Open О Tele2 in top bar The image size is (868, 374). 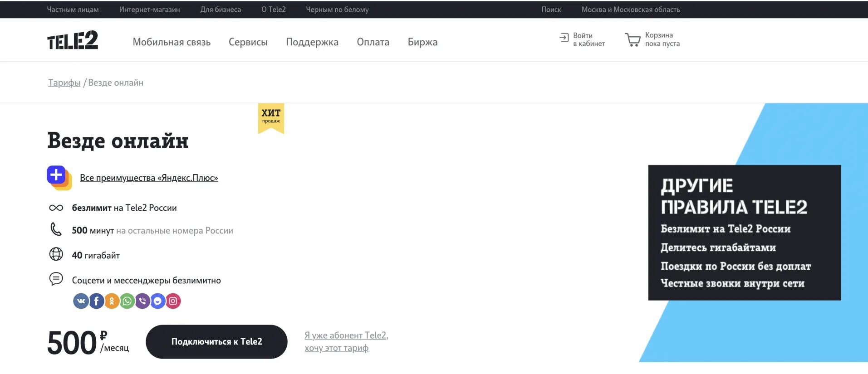274,10
